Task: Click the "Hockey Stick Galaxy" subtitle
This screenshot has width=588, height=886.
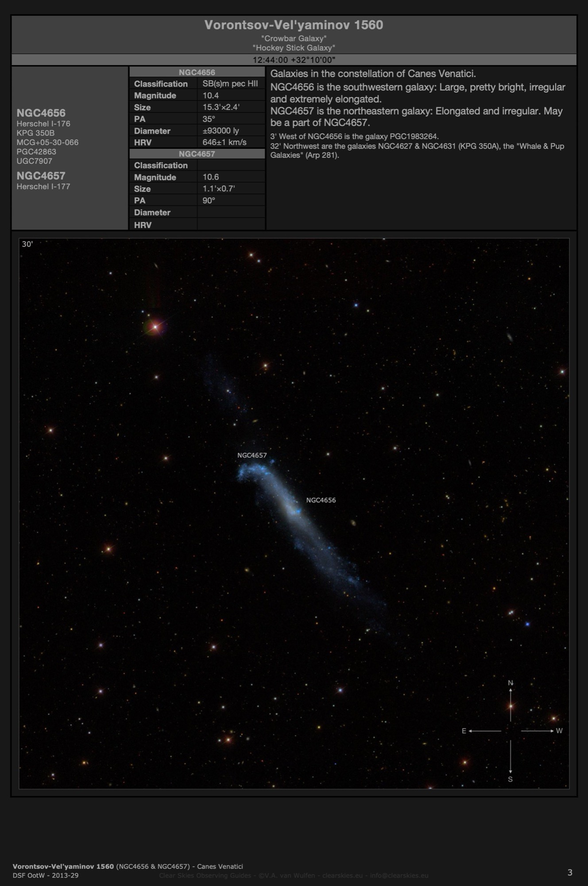Action: [x=294, y=47]
